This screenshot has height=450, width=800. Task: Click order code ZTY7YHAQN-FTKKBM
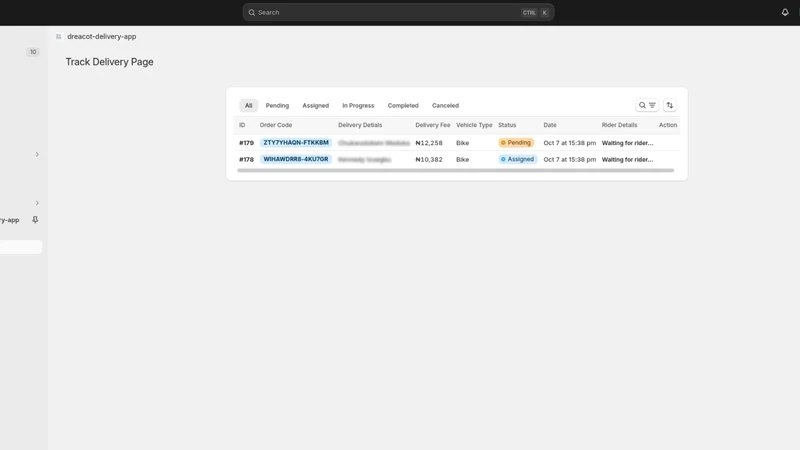pos(296,143)
